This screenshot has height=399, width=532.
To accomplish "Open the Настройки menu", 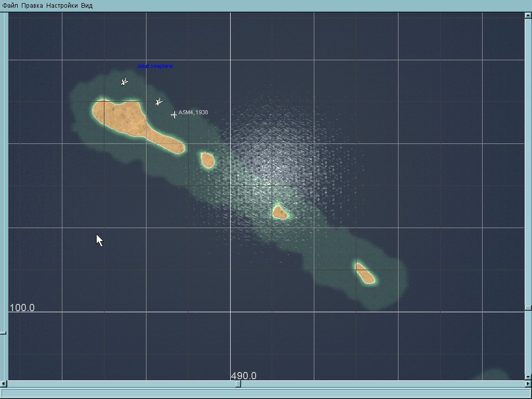I will pos(62,6).
